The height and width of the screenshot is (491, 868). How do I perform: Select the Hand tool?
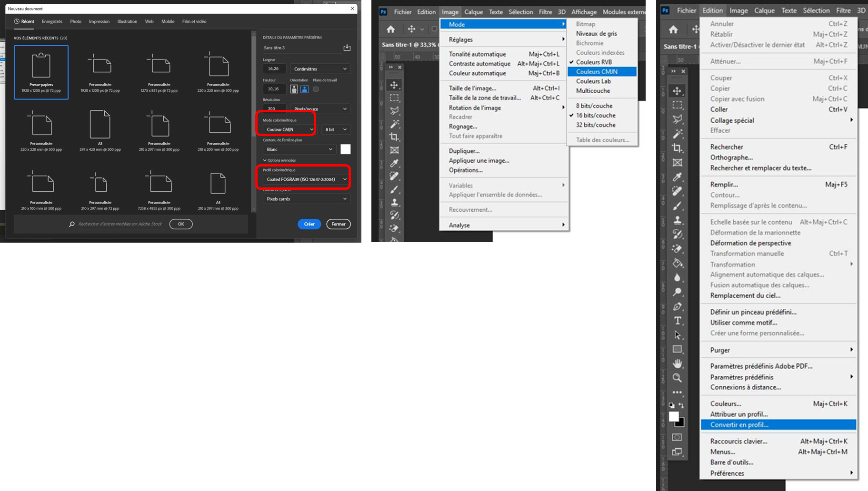click(678, 364)
